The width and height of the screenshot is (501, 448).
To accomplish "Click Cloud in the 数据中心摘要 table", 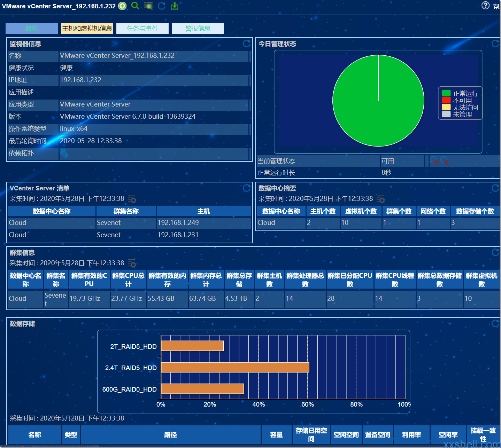I will tap(266, 223).
